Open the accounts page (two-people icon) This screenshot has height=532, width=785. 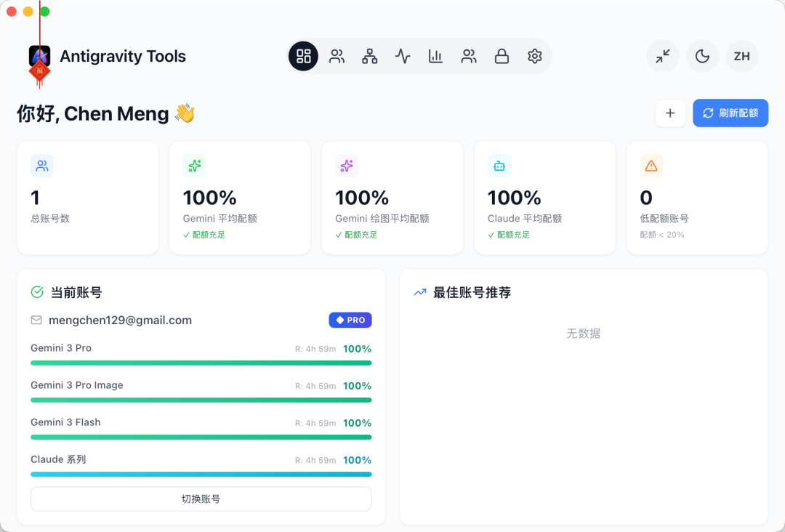coord(337,56)
